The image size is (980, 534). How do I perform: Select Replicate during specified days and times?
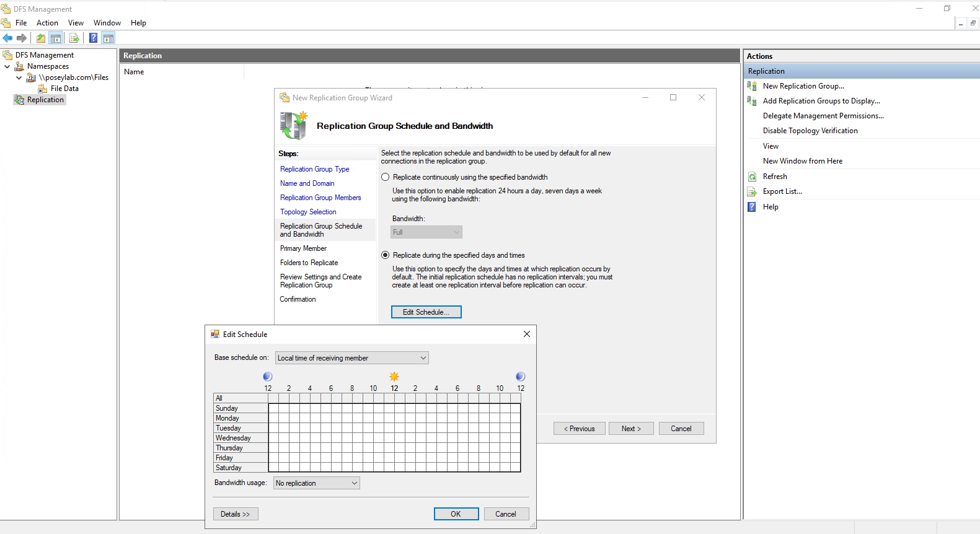[x=386, y=255]
